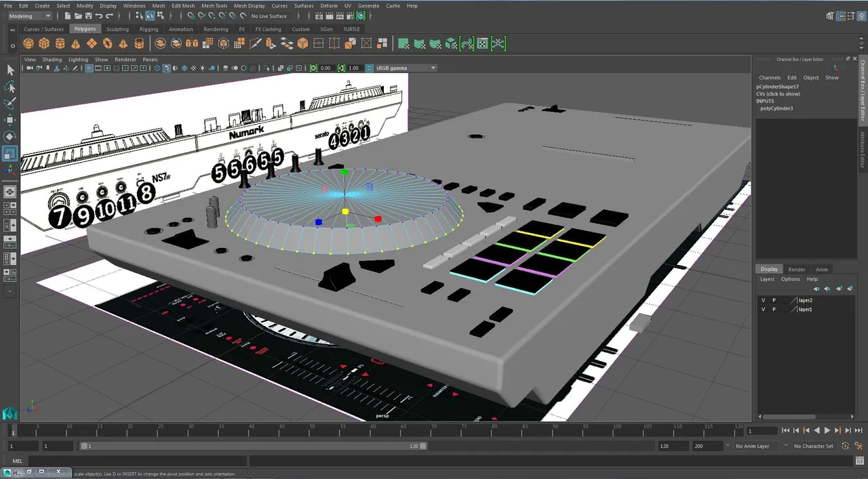The height and width of the screenshot is (479, 868).
Task: Create a polygon plane from the shelf
Action: click(92, 43)
